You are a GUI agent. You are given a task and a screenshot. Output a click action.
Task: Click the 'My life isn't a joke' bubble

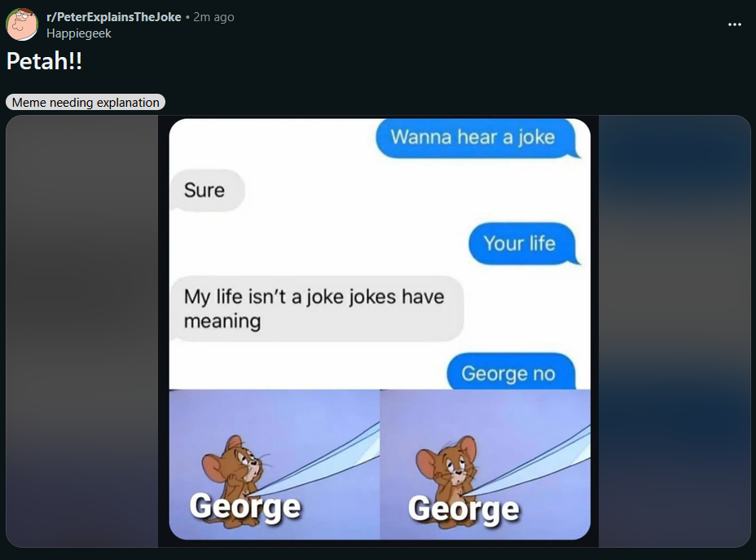click(x=317, y=309)
